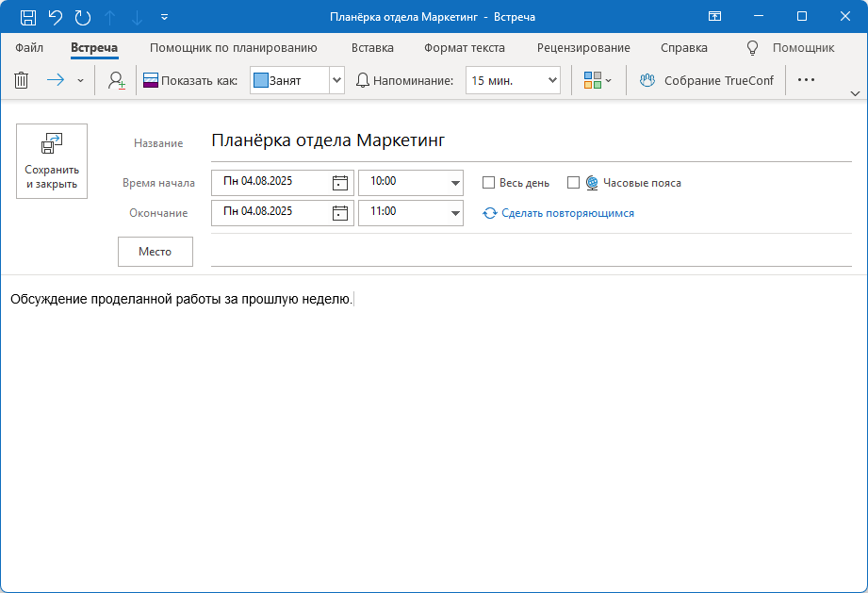
Task: Click the Tell Me assistant lightbulb
Action: pyautogui.click(x=752, y=48)
